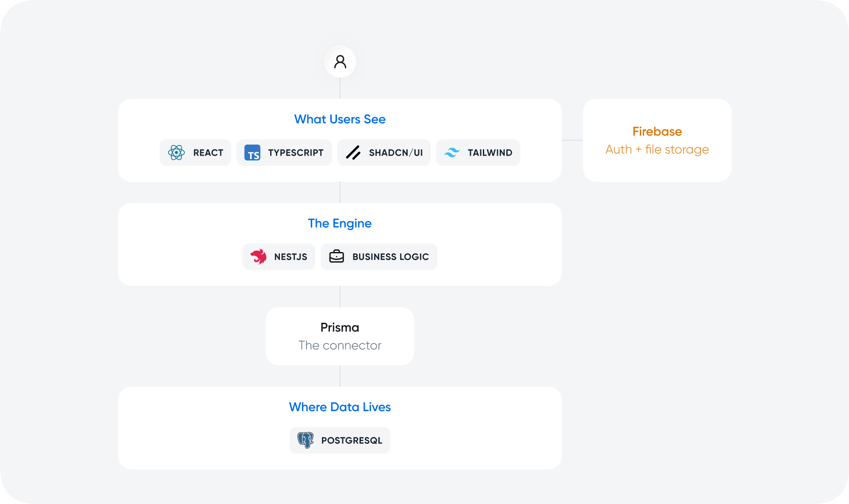Click the user avatar icon at top
This screenshot has height=504, width=849.
pyautogui.click(x=340, y=61)
